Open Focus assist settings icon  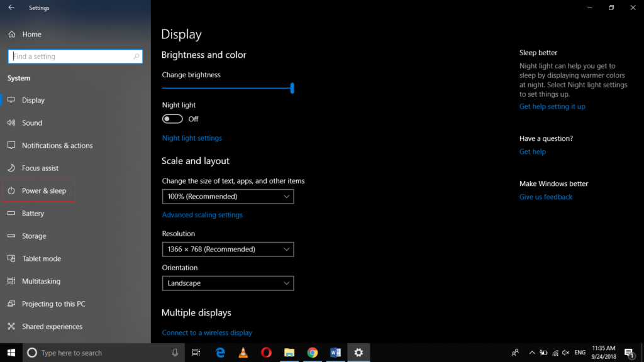11,168
